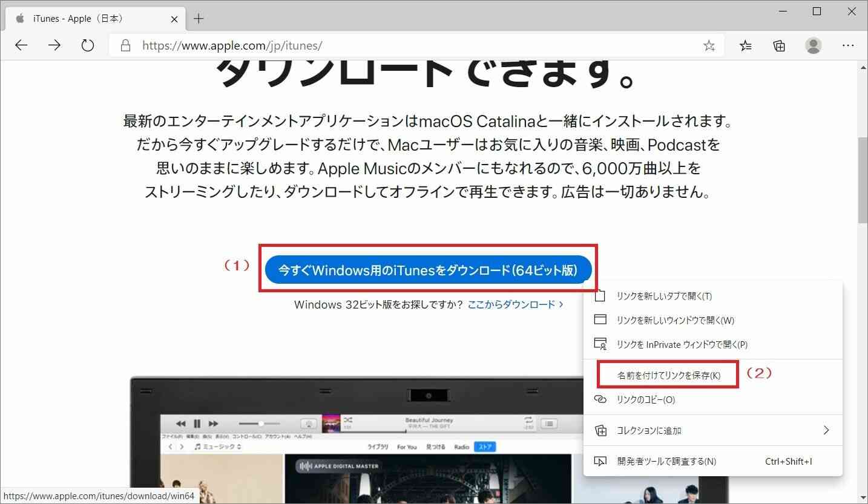This screenshot has width=868, height=504.
Task: Click the rewind button in iTunes picture
Action: [180, 424]
